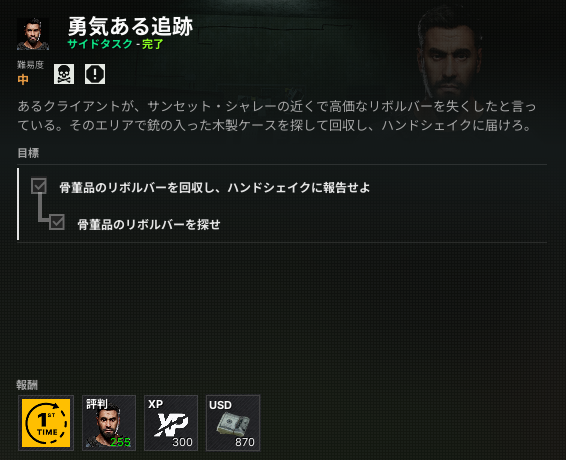The height and width of the screenshot is (460, 566).
Task: Click the exclamation warning icon
Action: click(95, 74)
